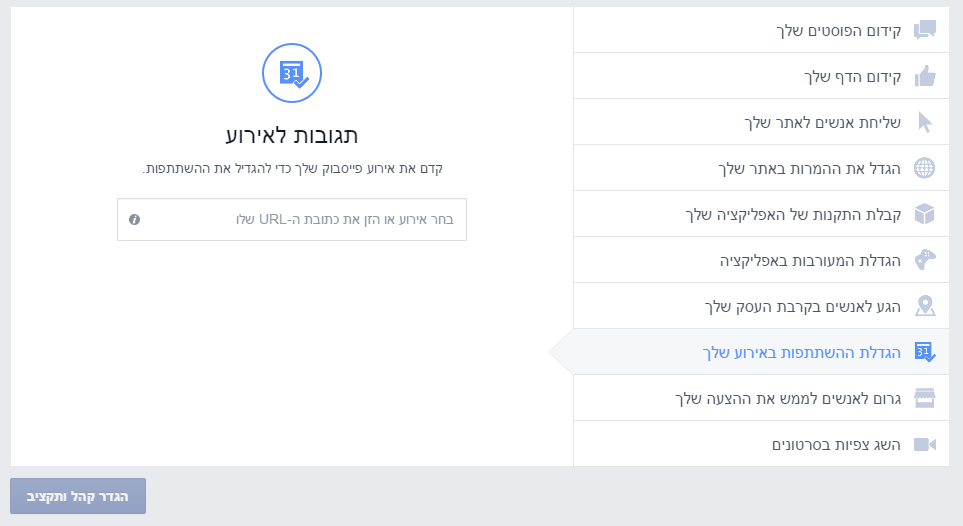Click the calendar icon in the objectives list

pyautogui.click(x=925, y=352)
